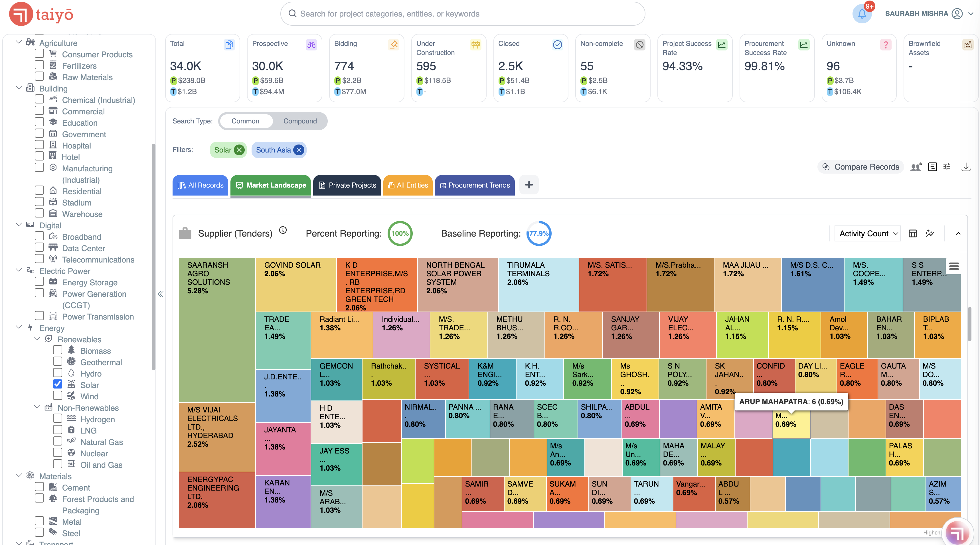Open the treemap chart hamburger menu

954,266
